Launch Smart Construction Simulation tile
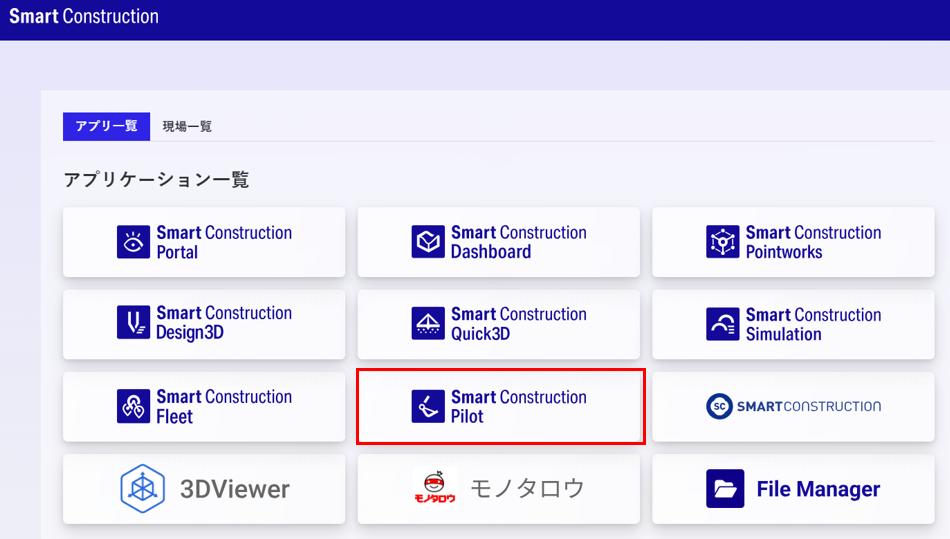950x539 pixels. (793, 324)
